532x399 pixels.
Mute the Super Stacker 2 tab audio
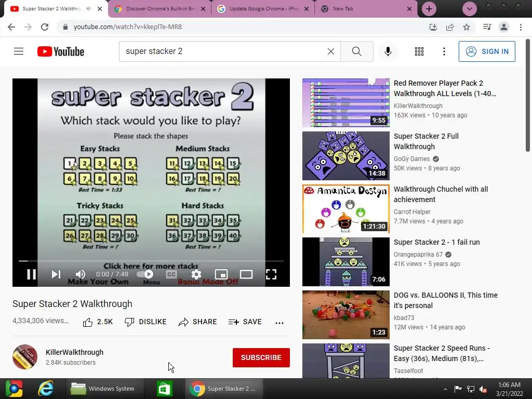point(89,9)
